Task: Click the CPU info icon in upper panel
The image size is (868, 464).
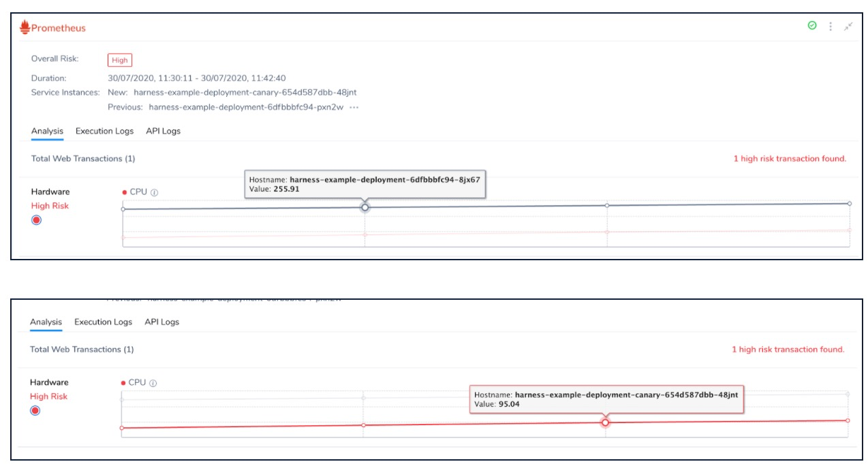Action: click(x=154, y=192)
